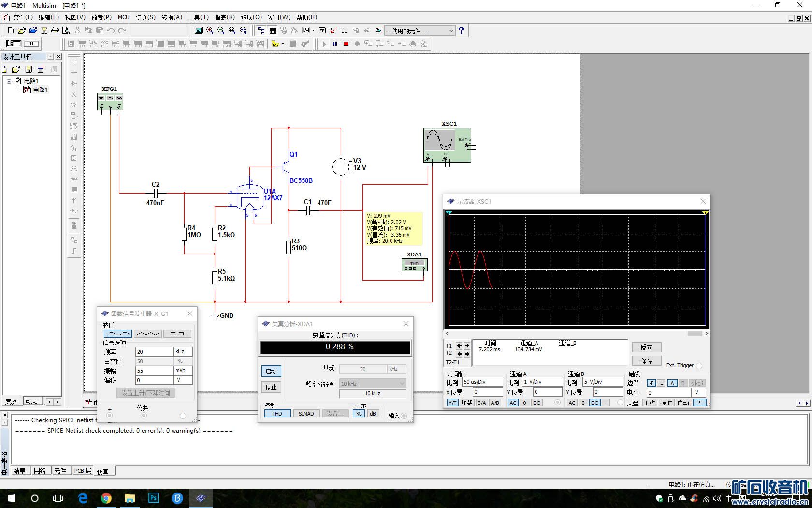The width and height of the screenshot is (812, 508).
Task: Open the 文件(F) menu
Action: 23,17
